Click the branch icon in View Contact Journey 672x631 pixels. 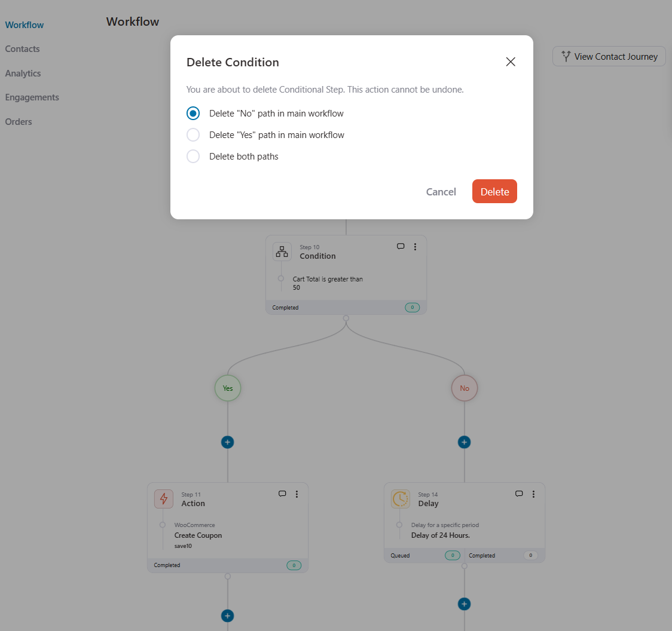click(x=566, y=57)
